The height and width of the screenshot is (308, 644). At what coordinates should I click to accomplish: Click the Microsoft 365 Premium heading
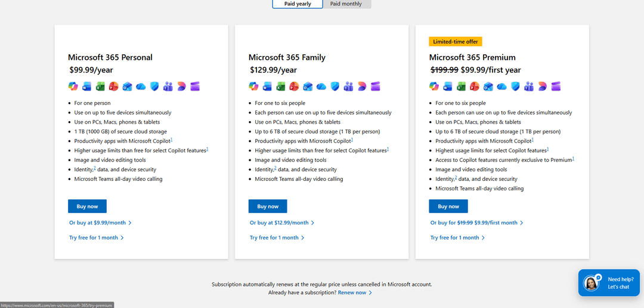472,57
